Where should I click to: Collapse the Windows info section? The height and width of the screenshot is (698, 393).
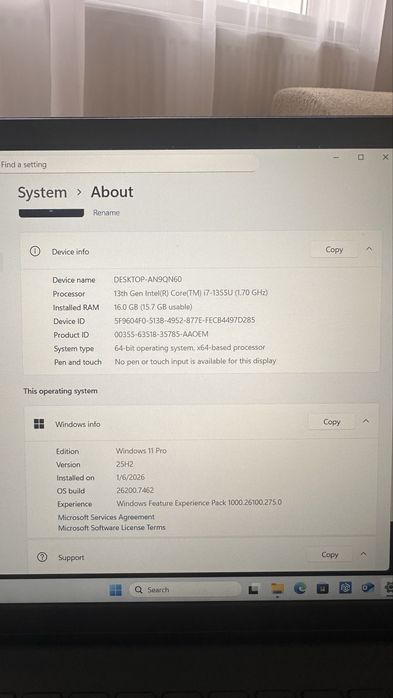pos(366,421)
